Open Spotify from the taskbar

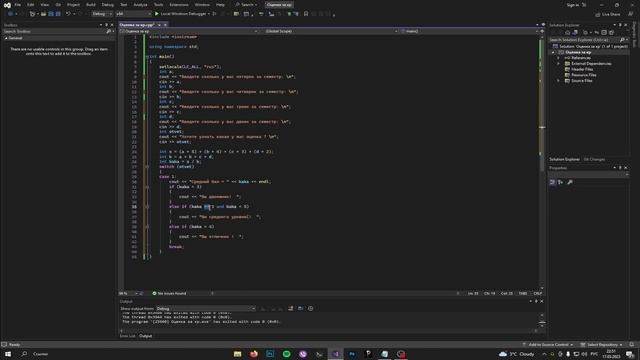(287, 354)
